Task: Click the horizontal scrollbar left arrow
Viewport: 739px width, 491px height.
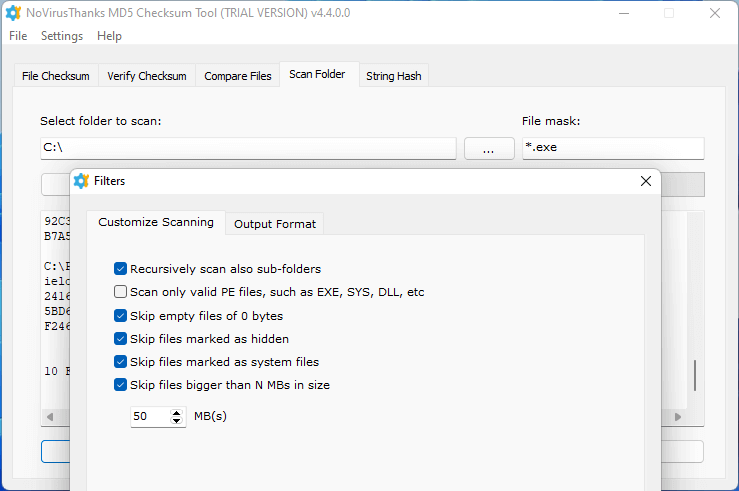Action: pos(50,417)
